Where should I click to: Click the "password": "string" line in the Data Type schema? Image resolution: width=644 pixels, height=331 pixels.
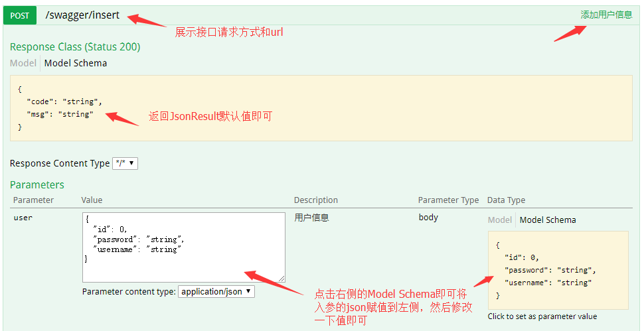550,270
